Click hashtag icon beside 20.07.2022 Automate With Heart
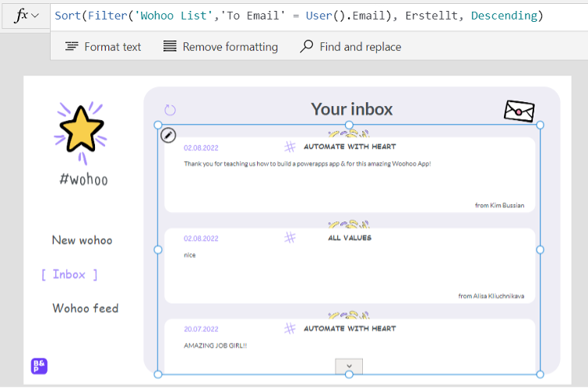 [290, 328]
